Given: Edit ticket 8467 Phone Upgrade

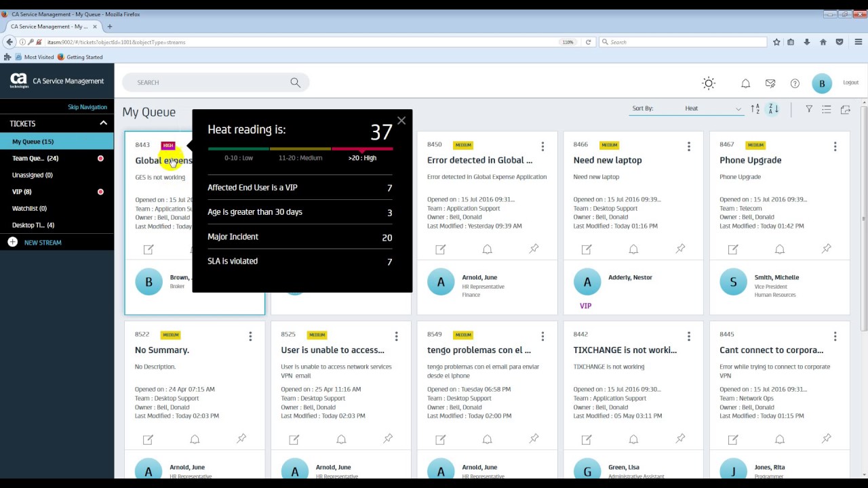Looking at the screenshot, I should click(x=733, y=249).
